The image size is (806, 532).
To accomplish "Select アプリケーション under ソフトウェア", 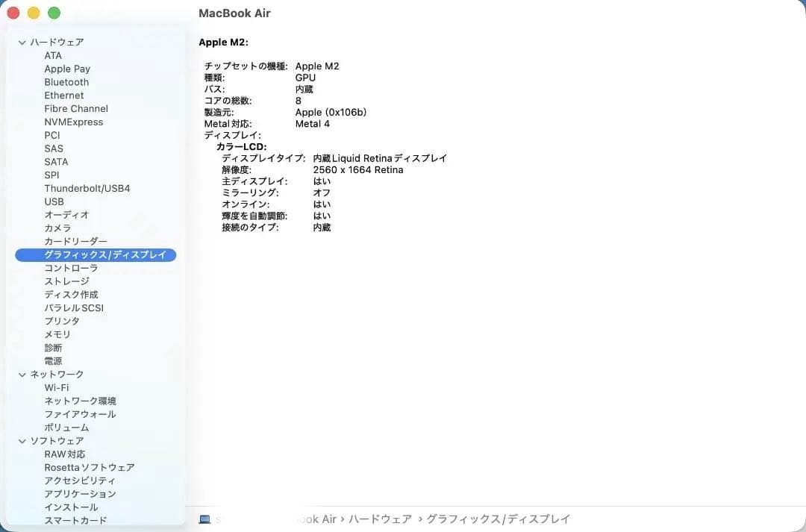I will pyautogui.click(x=81, y=493).
